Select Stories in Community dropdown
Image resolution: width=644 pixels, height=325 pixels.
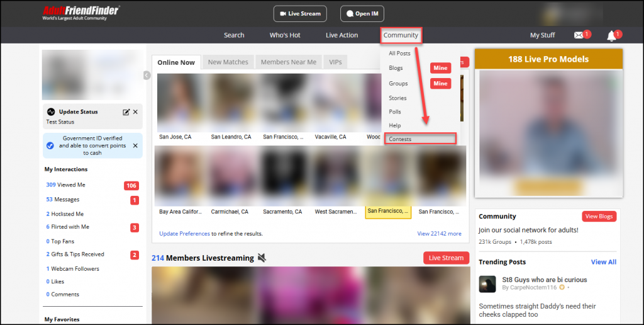(397, 98)
